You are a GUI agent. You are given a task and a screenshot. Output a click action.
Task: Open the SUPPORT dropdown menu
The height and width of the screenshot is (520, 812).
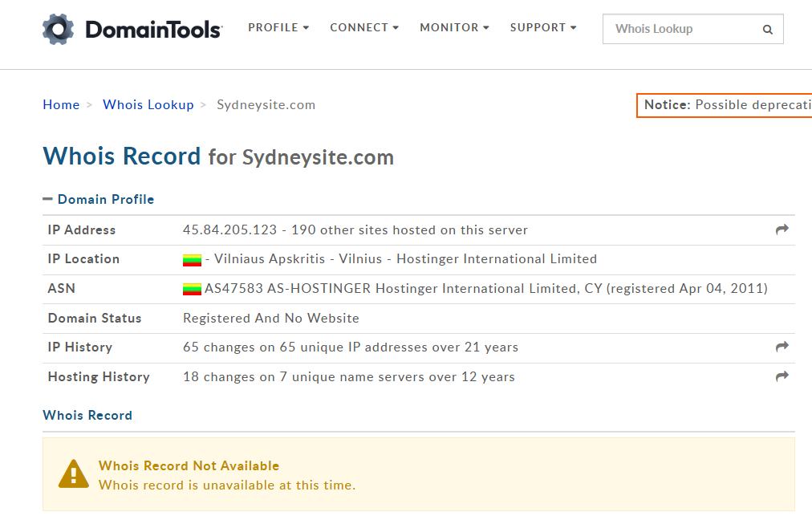tap(542, 27)
